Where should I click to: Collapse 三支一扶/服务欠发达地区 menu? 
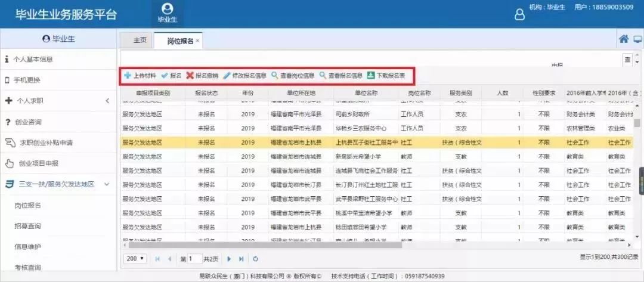(x=107, y=184)
